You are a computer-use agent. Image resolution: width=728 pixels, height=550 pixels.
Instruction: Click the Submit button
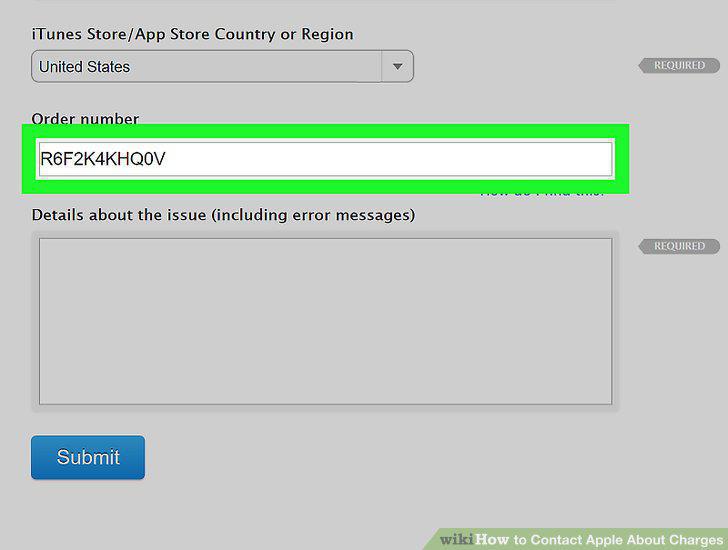point(88,457)
